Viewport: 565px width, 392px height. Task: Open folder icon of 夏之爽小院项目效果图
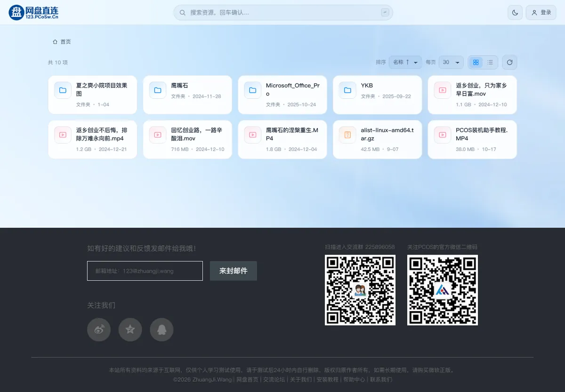[x=63, y=90]
